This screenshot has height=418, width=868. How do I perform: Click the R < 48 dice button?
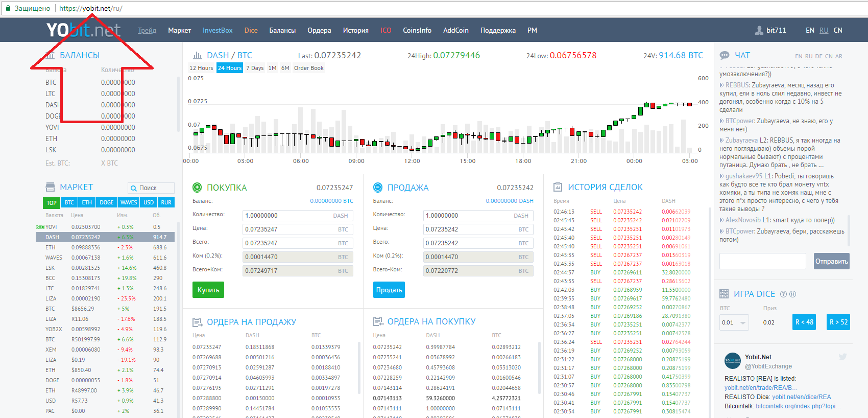(804, 322)
